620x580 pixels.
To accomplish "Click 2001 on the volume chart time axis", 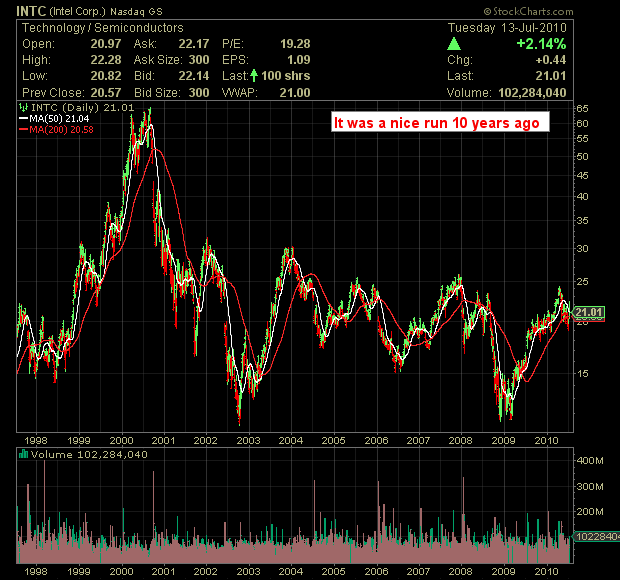I will click(163, 572).
